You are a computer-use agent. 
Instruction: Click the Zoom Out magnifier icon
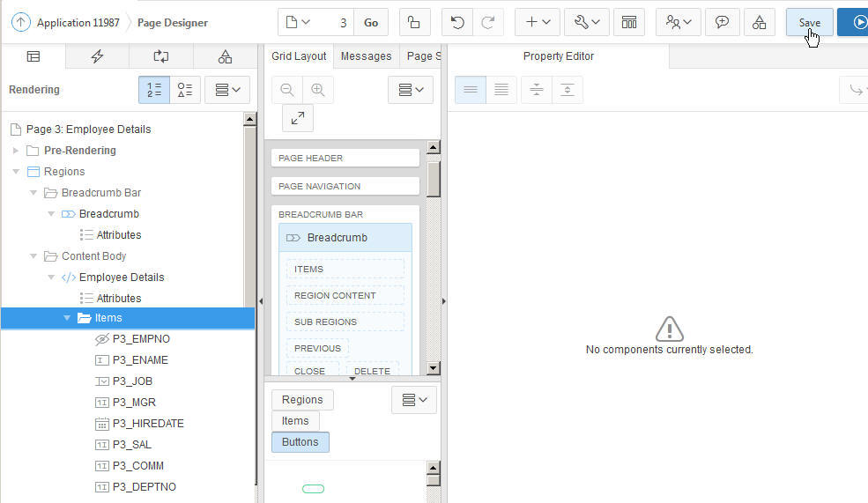pyautogui.click(x=286, y=90)
